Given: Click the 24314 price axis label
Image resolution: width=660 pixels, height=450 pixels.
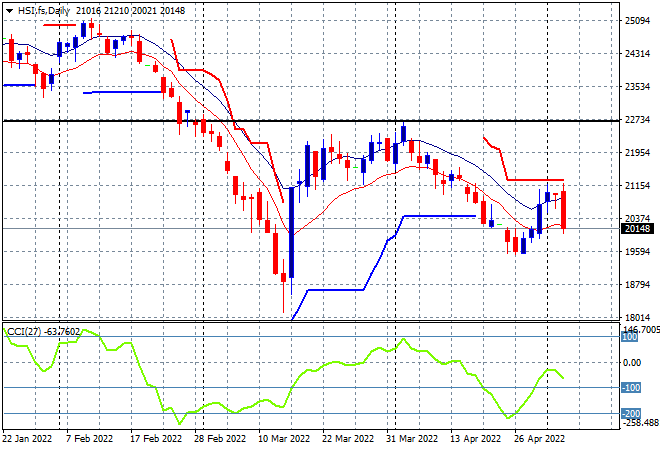Looking at the screenshot, I should (x=637, y=53).
